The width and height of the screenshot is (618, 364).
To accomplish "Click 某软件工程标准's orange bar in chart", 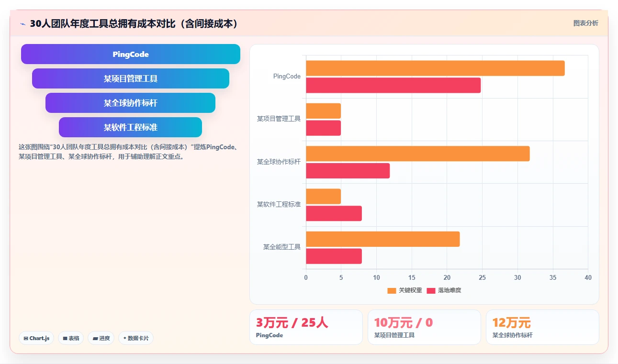I will pyautogui.click(x=323, y=196).
